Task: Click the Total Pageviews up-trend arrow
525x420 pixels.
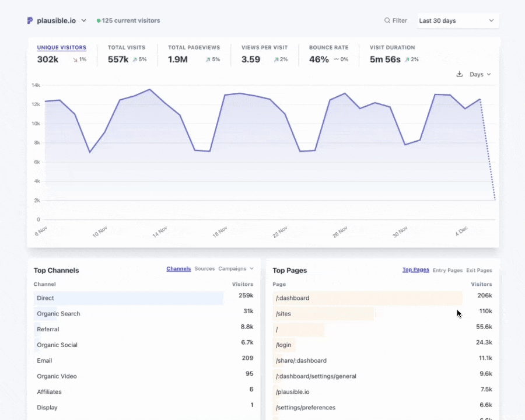Action: (x=208, y=60)
